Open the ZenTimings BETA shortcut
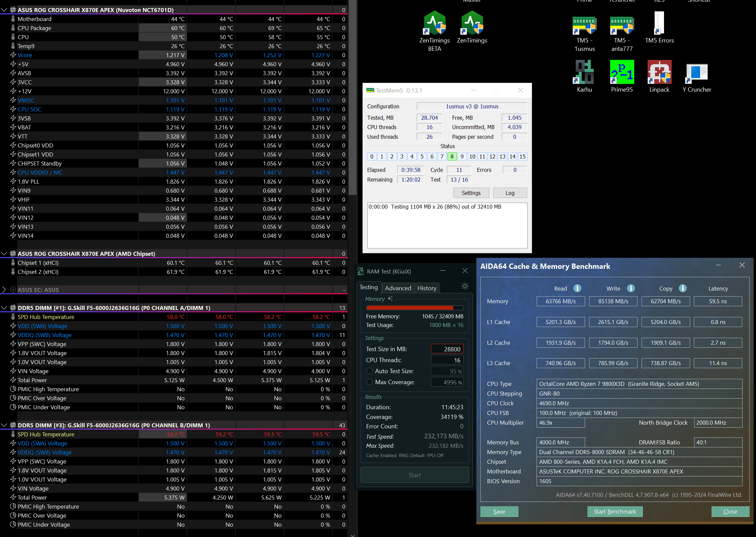 [435, 23]
